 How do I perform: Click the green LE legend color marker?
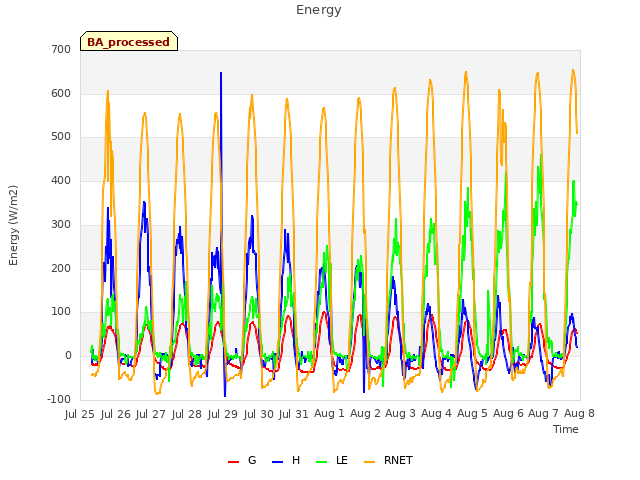point(322,462)
